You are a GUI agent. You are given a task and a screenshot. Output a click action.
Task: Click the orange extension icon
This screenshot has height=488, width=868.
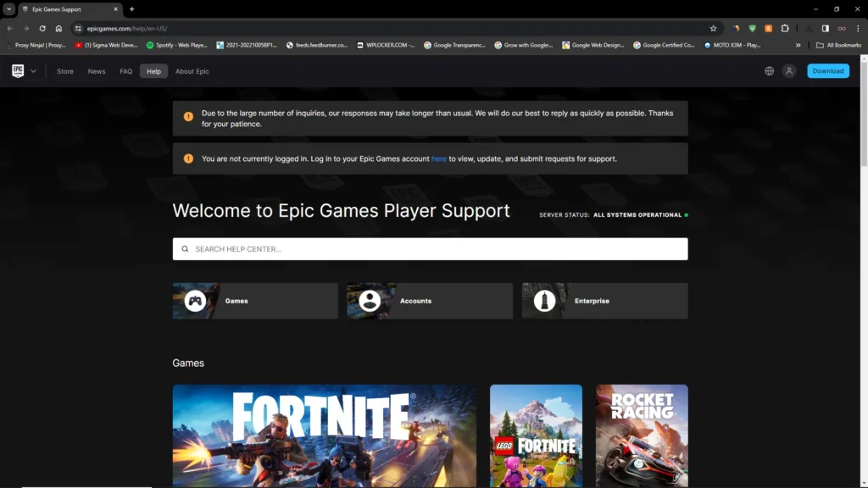pos(768,28)
